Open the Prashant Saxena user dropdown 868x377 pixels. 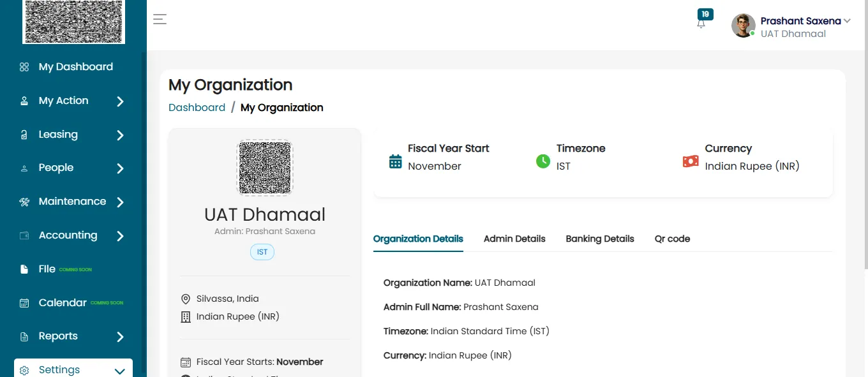pos(847,21)
